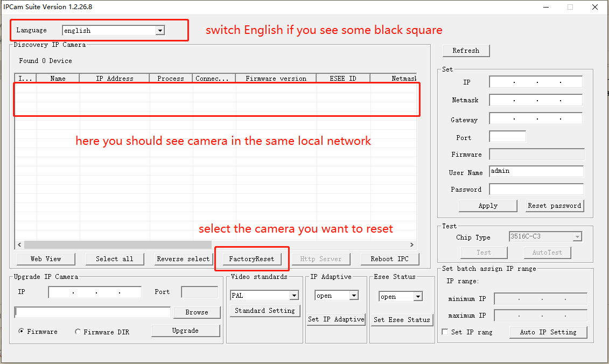Click the Firmware version column header
Image resolution: width=609 pixels, height=364 pixels.
click(276, 79)
